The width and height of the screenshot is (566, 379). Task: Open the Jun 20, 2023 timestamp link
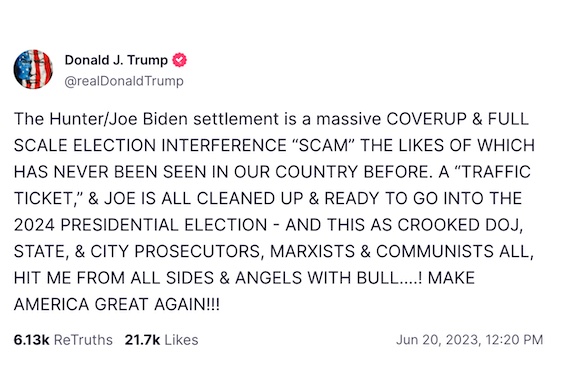click(469, 340)
